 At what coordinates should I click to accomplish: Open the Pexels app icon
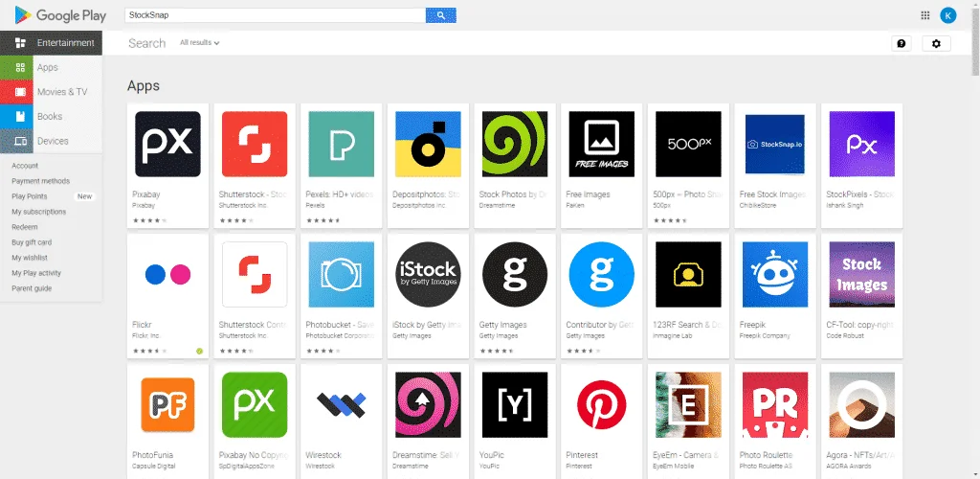[342, 144]
